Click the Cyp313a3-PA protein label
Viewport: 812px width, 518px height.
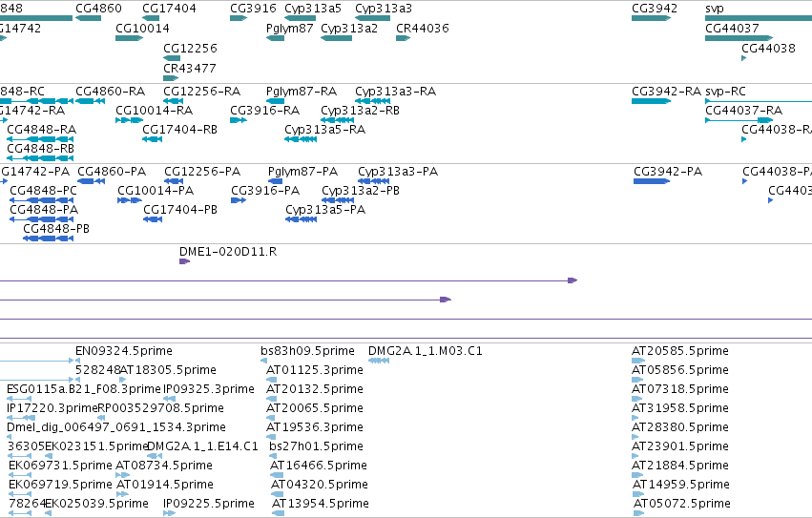click(x=398, y=172)
